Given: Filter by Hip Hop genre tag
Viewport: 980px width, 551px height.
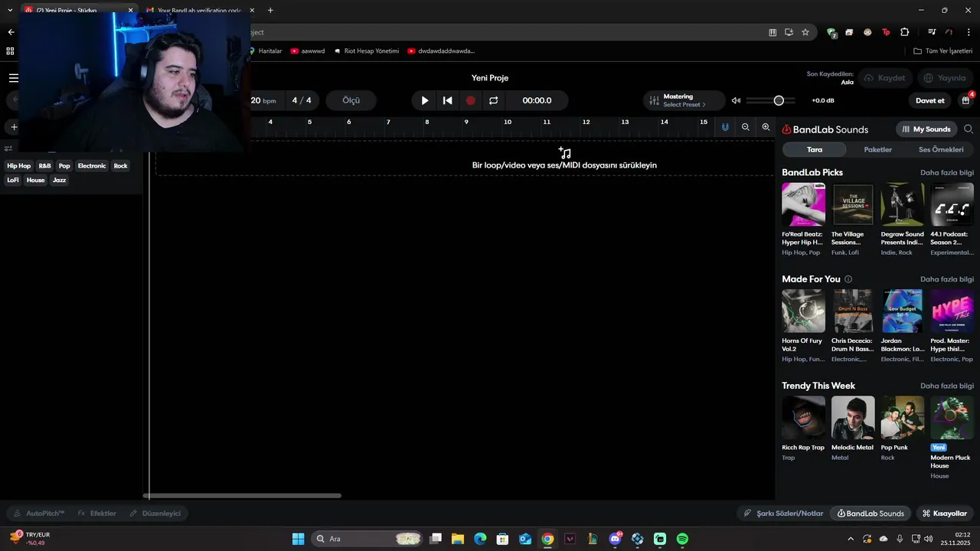Looking at the screenshot, I should click(19, 166).
